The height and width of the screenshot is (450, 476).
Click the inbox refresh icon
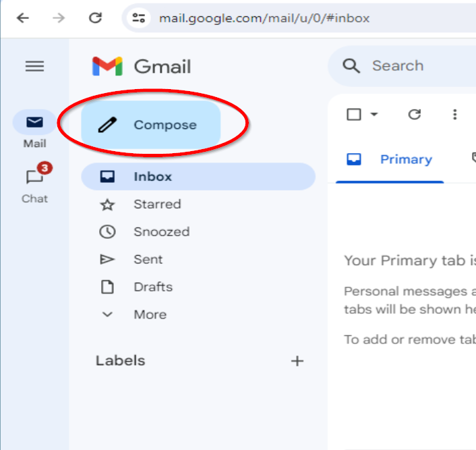pyautogui.click(x=415, y=115)
